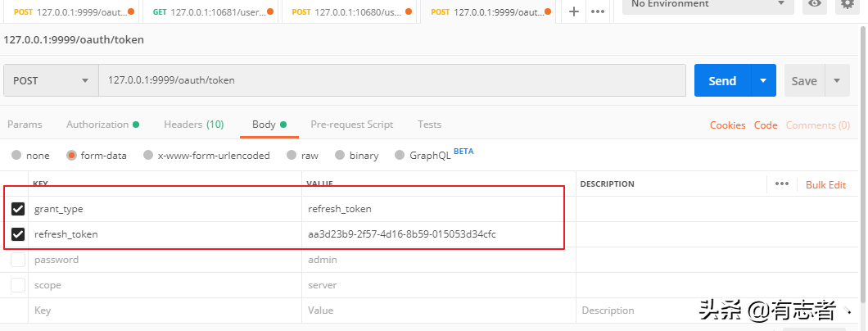Open the Pre-request Script tab
The height and width of the screenshot is (331, 868).
352,125
